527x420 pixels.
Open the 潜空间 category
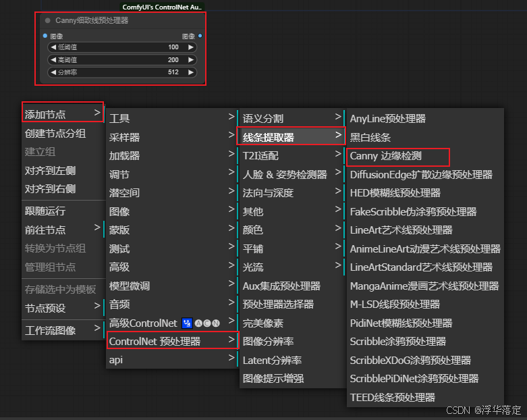pos(172,193)
